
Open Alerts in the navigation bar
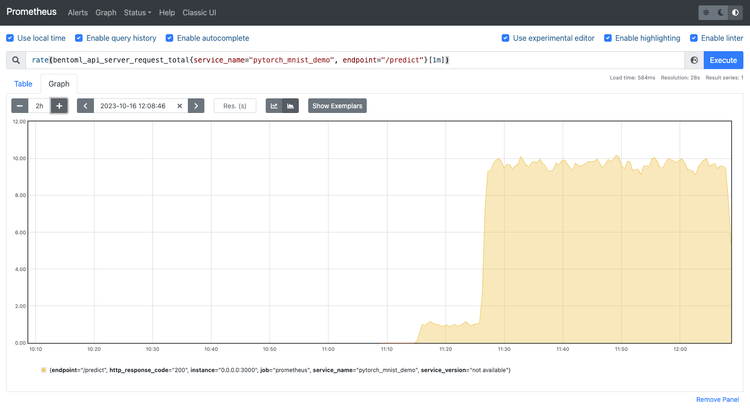(77, 12)
